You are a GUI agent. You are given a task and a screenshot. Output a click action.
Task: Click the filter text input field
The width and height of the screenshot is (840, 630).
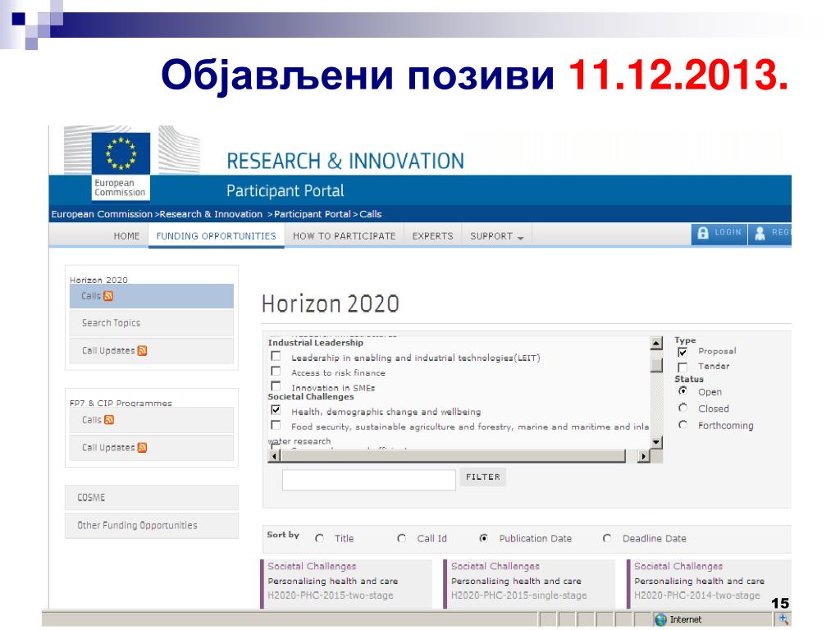click(368, 479)
